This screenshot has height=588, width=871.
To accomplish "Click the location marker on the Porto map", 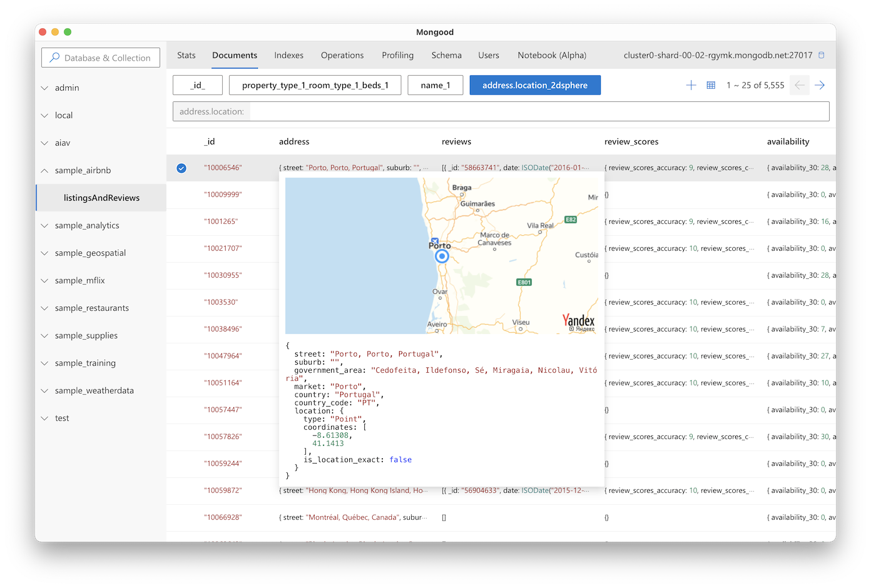I will coord(442,256).
